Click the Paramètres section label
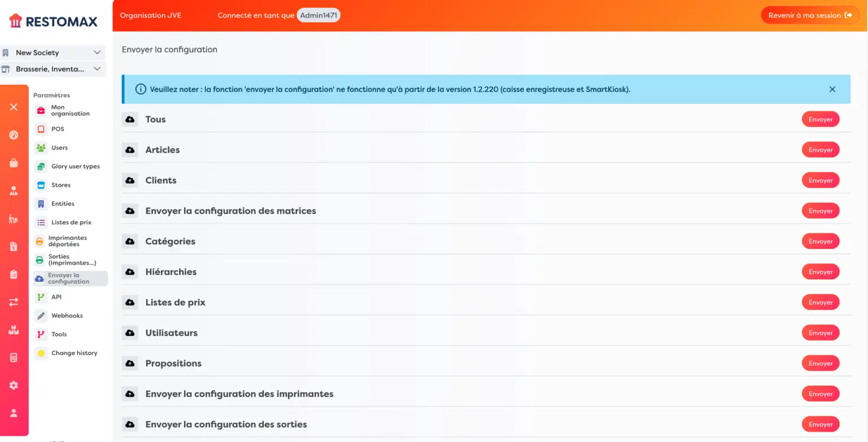Viewport: 868px width, 442px height. click(51, 95)
